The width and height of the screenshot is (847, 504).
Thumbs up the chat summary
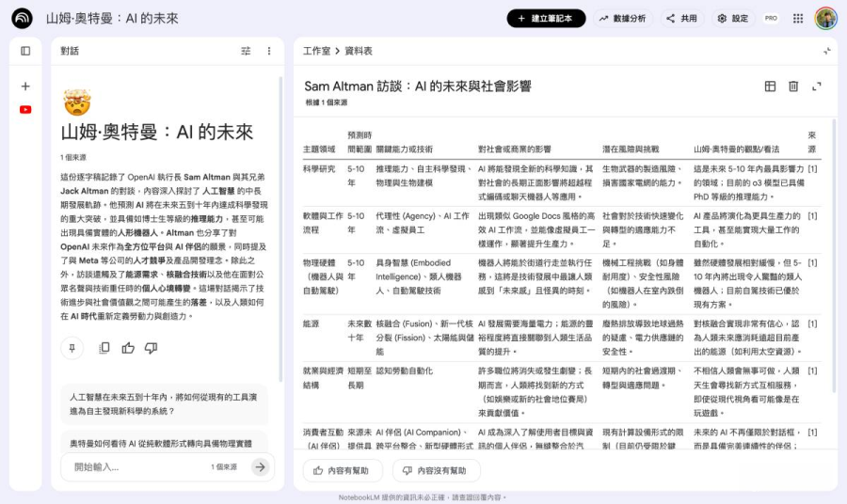[128, 348]
